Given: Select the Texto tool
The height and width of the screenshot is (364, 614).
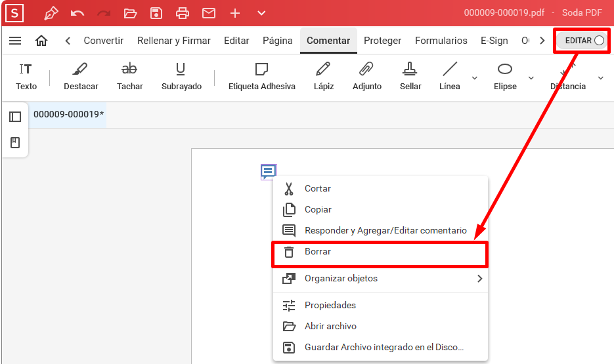Looking at the screenshot, I should coord(26,77).
